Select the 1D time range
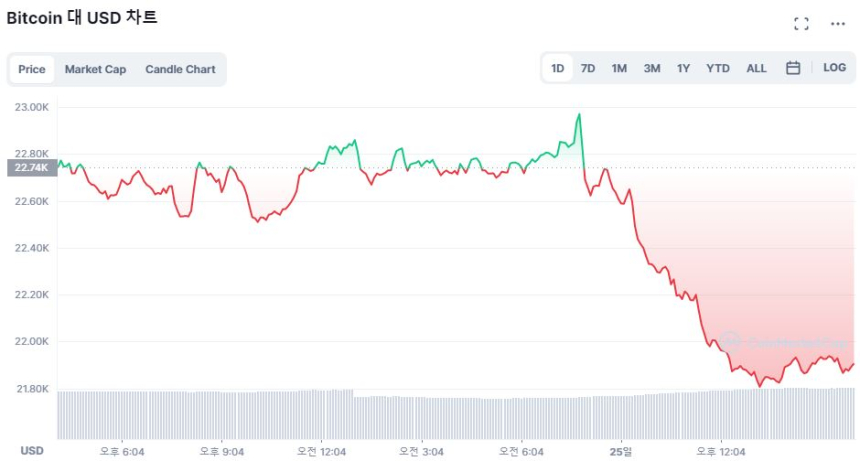The image size is (860, 461). [558, 68]
